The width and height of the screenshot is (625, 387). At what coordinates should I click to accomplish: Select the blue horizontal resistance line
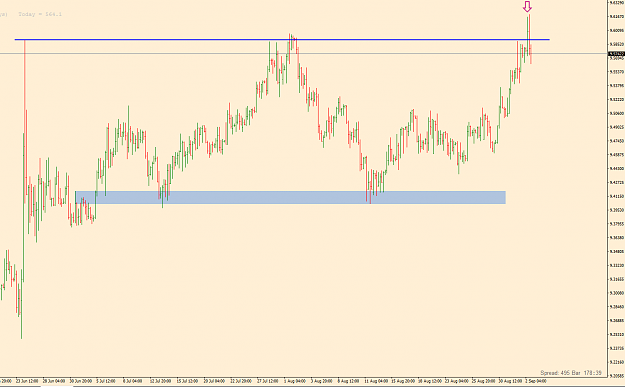[282, 39]
